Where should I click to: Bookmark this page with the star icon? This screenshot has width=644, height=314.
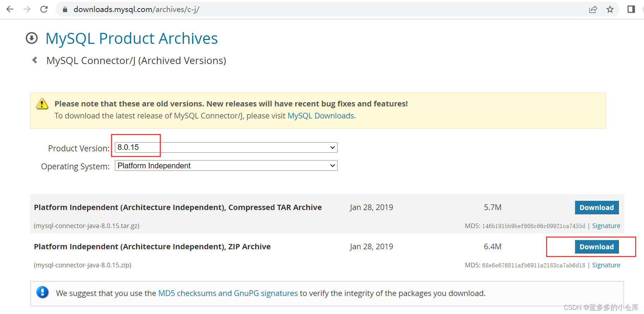(x=610, y=10)
